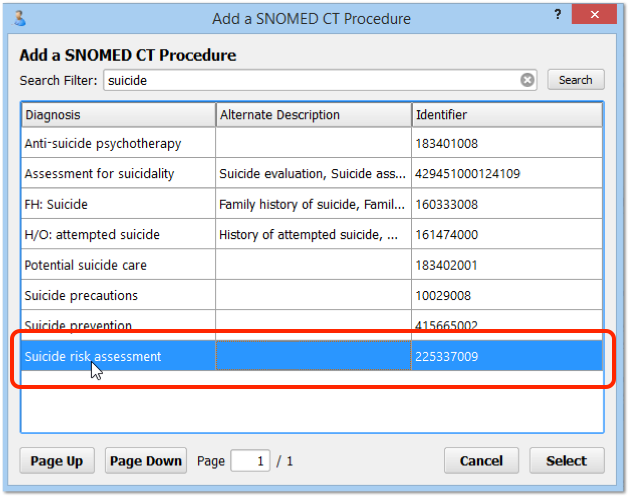
Task: Click identifier 225337009
Action: click(446, 356)
